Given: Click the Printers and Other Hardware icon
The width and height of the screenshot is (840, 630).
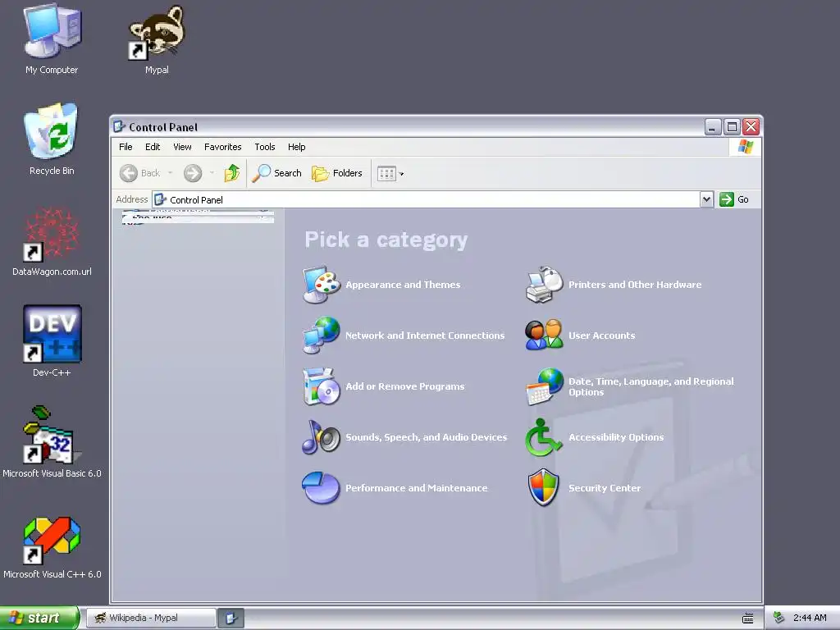Looking at the screenshot, I should point(544,285).
